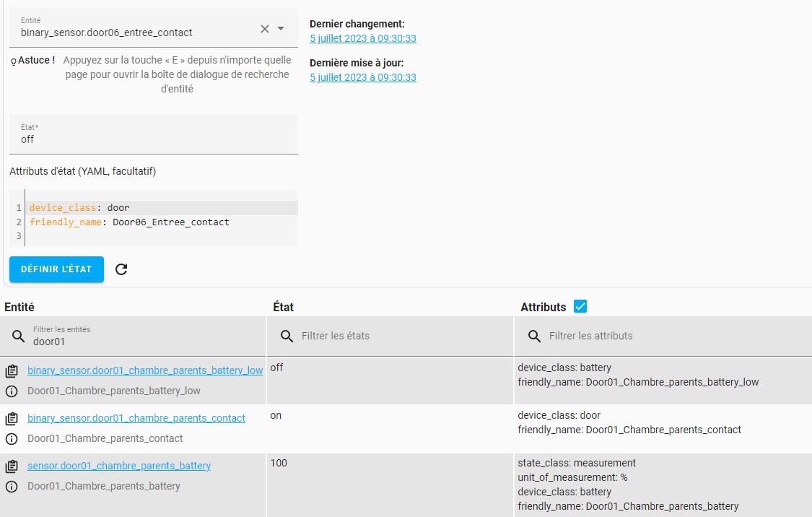Screen dimensions: 812x517
Task: Refresh the entity state with reload icon
Action: 121,269
